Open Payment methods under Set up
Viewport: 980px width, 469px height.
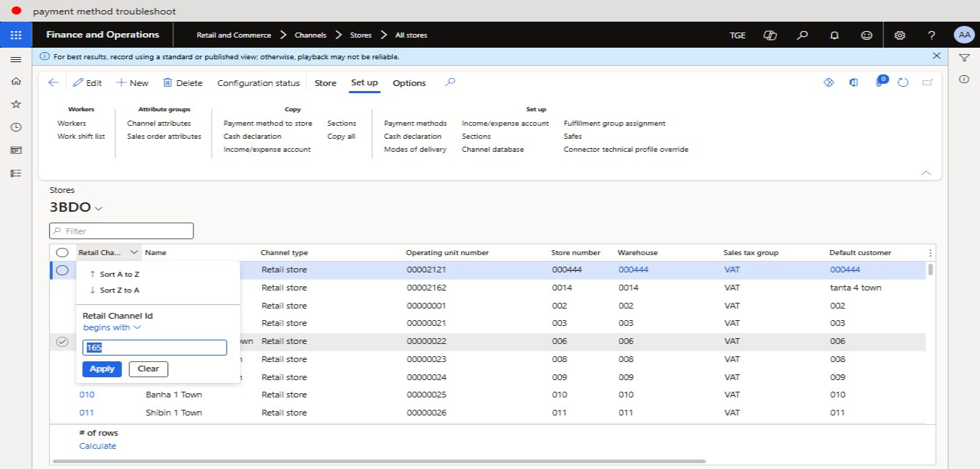[415, 124]
